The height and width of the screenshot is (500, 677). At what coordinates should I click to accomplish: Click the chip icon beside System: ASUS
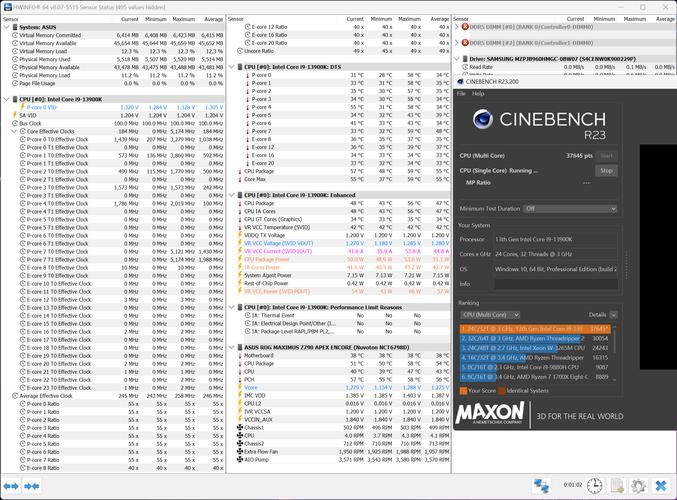(x=15, y=27)
